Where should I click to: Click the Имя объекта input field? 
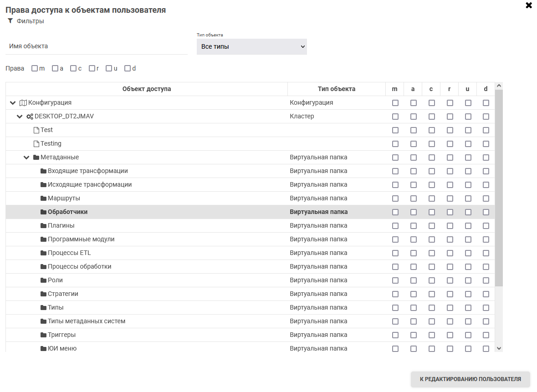[x=97, y=46]
